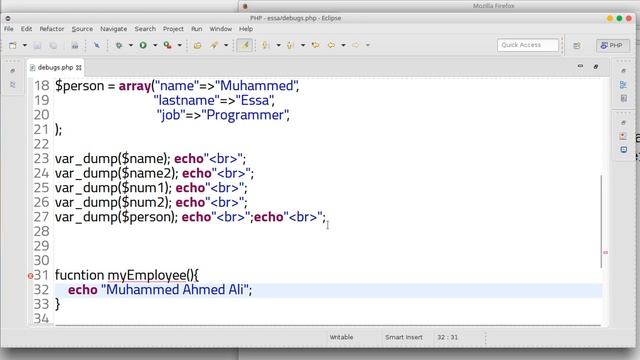This screenshot has width=640, height=360.
Task: Open the Project menu
Action: 173,29
